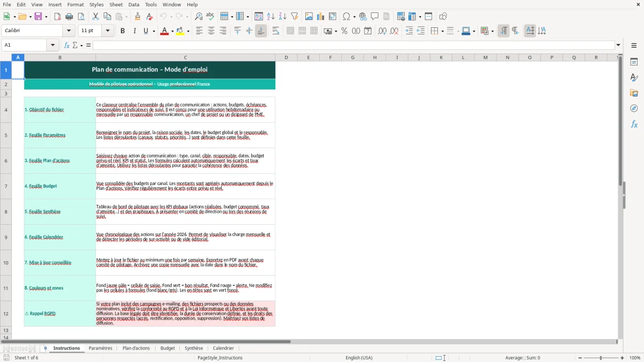Viewport: 644px width, 362px height.
Task: Click the zoom slider handle
Action: point(601,358)
